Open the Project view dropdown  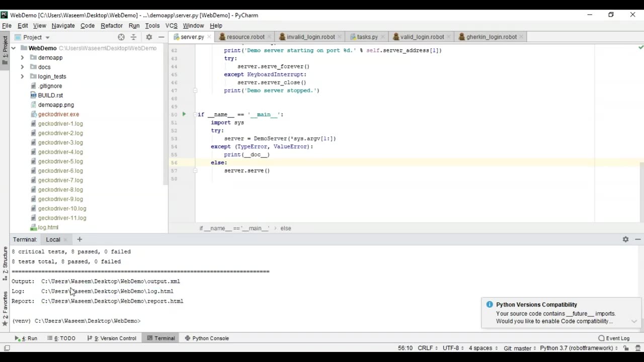point(32,37)
